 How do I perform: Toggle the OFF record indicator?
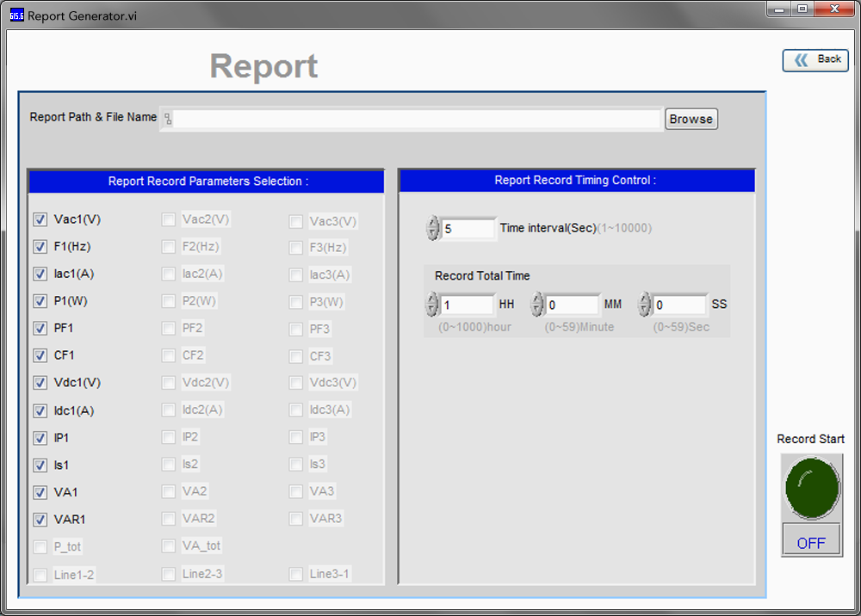coord(810,542)
